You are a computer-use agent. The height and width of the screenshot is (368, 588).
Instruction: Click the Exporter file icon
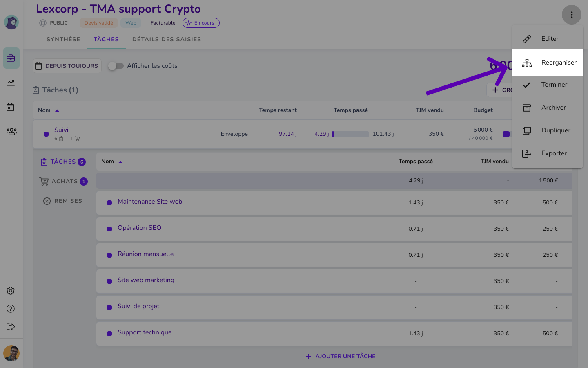tap(527, 153)
